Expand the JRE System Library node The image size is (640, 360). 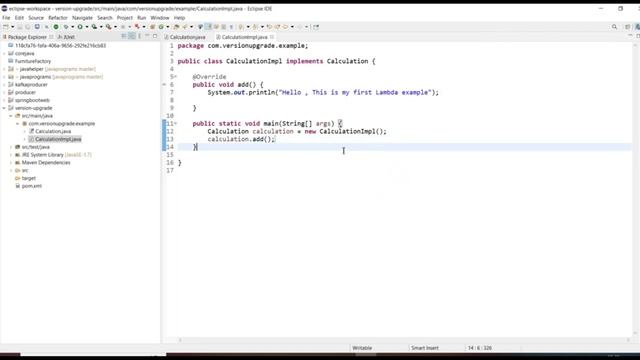11,155
